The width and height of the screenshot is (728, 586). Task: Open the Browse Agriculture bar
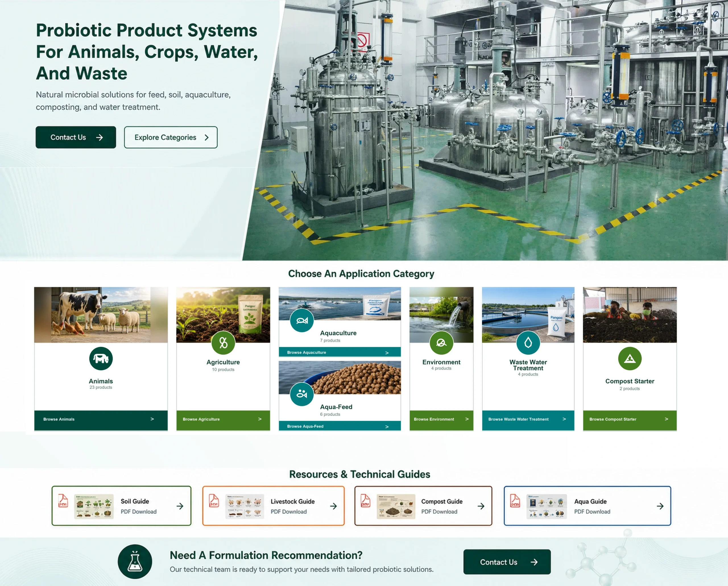(223, 420)
